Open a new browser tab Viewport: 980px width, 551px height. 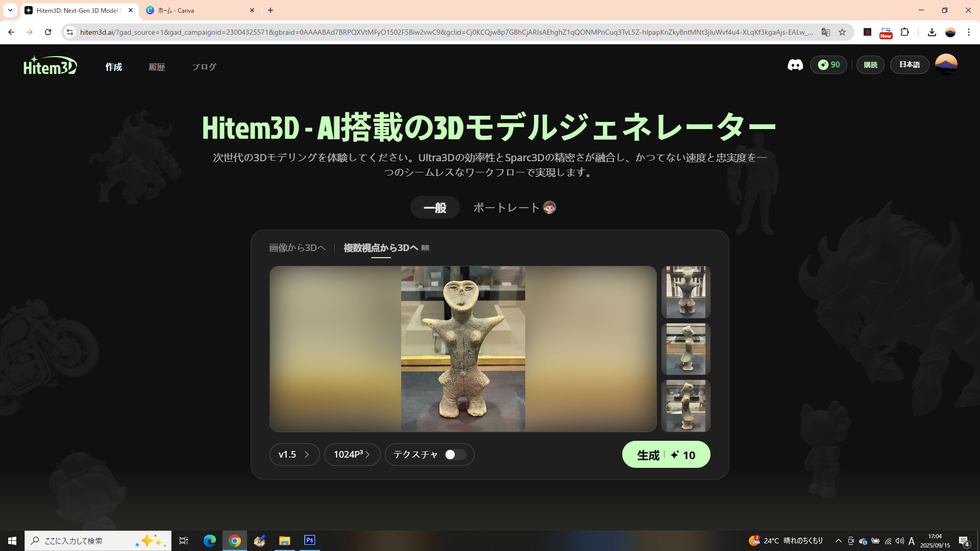(271, 10)
